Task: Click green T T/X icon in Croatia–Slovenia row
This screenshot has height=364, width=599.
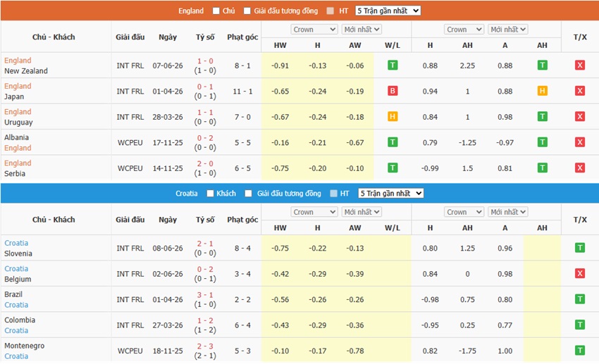Action: click(x=580, y=248)
